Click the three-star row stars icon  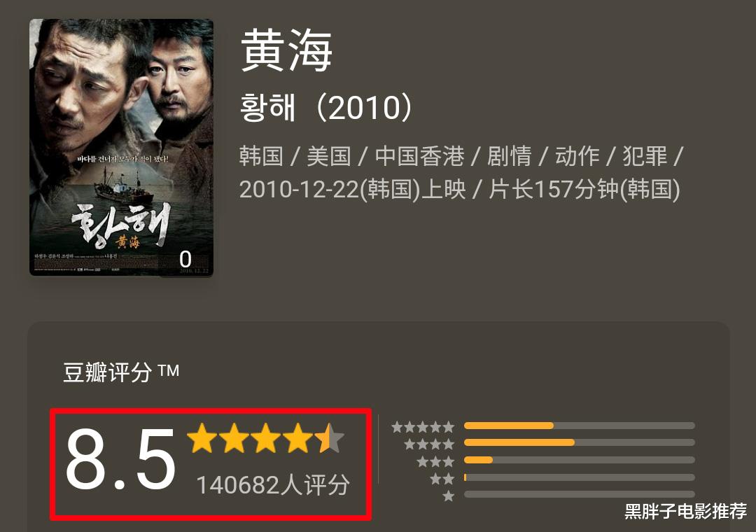pyautogui.click(x=435, y=461)
